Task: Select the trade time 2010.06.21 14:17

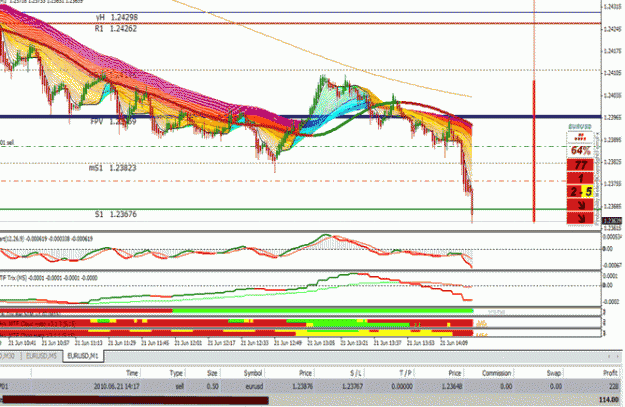Action: point(116,386)
